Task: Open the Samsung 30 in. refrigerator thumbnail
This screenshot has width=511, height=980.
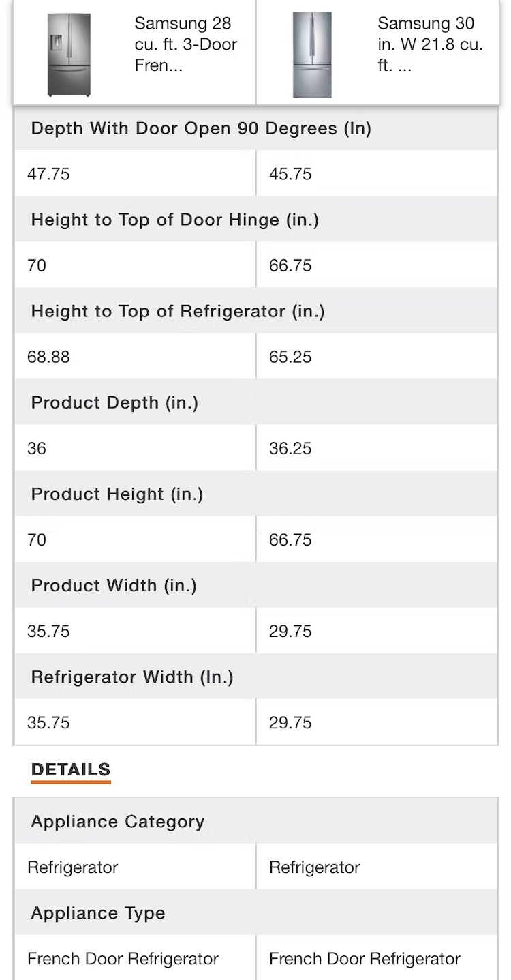Action: (x=311, y=55)
